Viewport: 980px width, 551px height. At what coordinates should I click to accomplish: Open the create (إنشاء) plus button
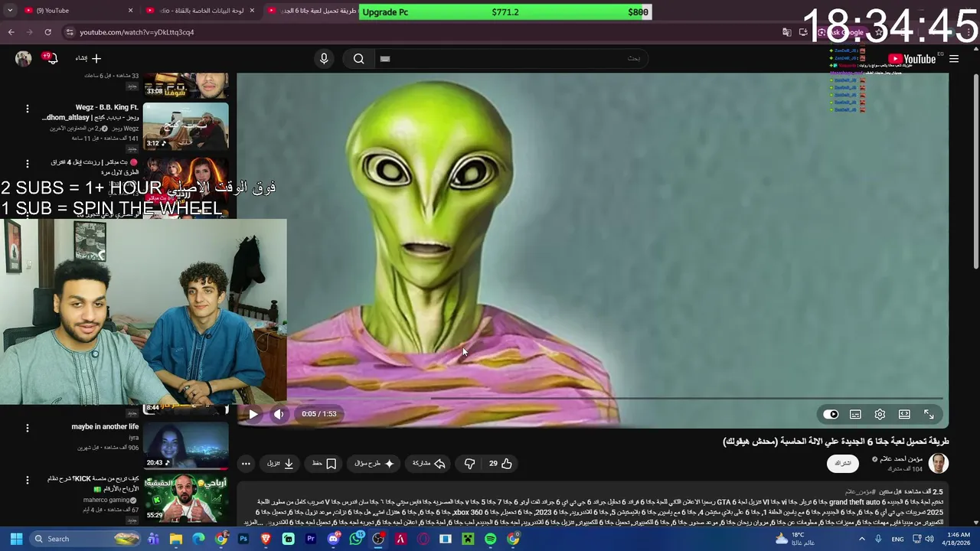pos(88,58)
